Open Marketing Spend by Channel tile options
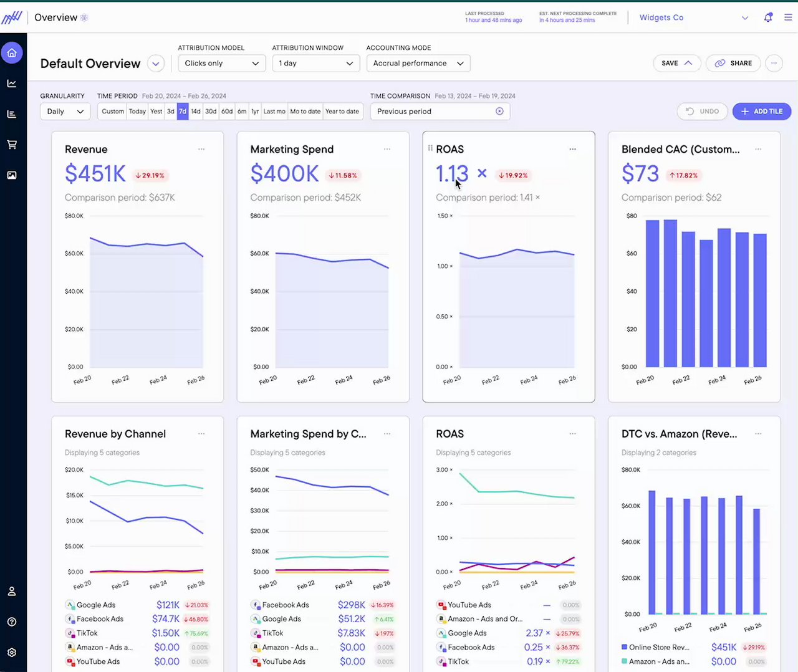798x672 pixels. coord(387,434)
